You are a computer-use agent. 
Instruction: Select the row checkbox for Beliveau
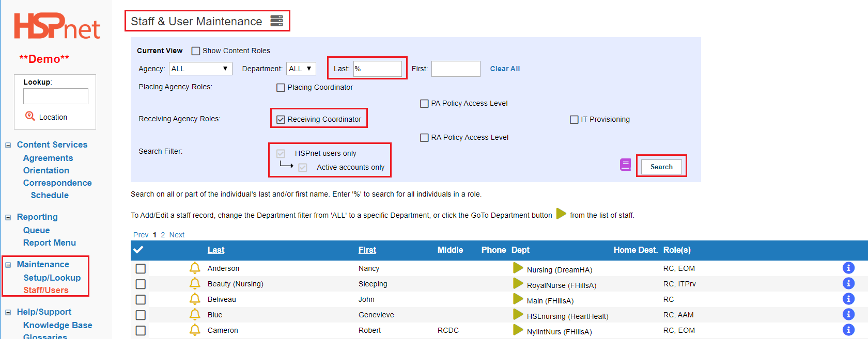141,300
